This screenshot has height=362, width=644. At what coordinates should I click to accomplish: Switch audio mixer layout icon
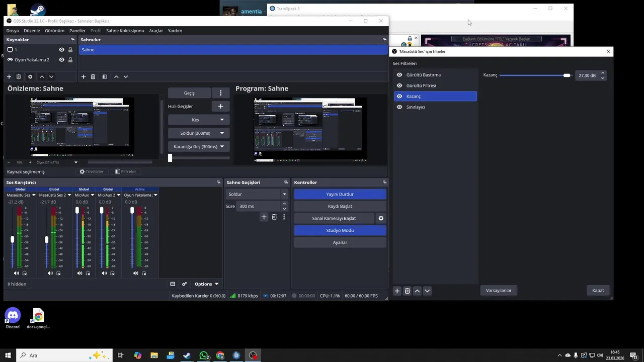coord(173,284)
